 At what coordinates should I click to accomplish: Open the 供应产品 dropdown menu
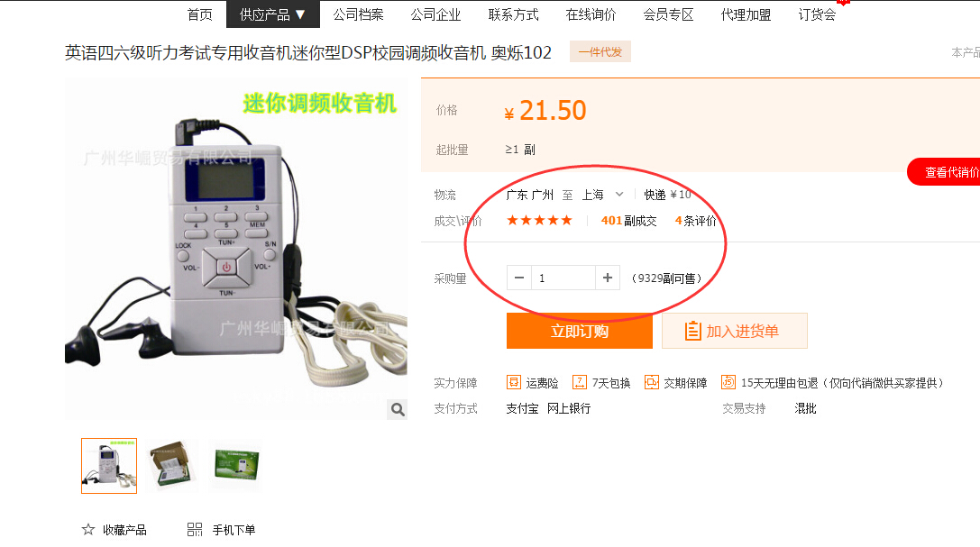(272, 14)
